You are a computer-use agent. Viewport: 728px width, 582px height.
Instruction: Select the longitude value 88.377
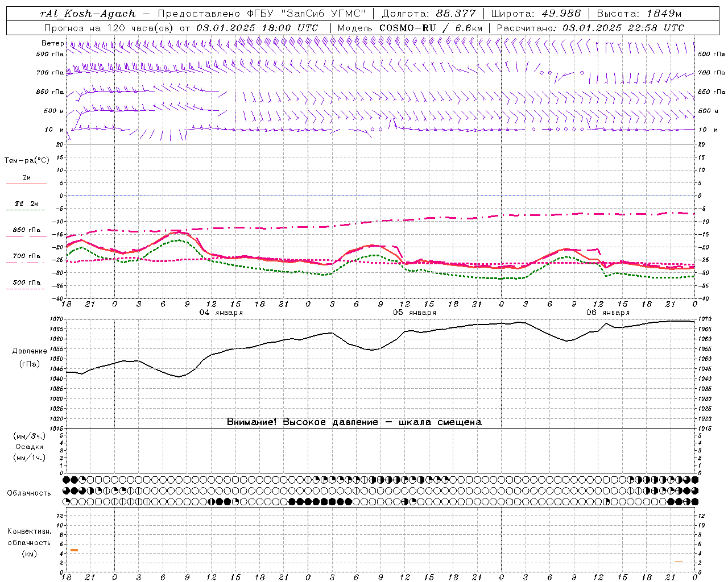[456, 14]
